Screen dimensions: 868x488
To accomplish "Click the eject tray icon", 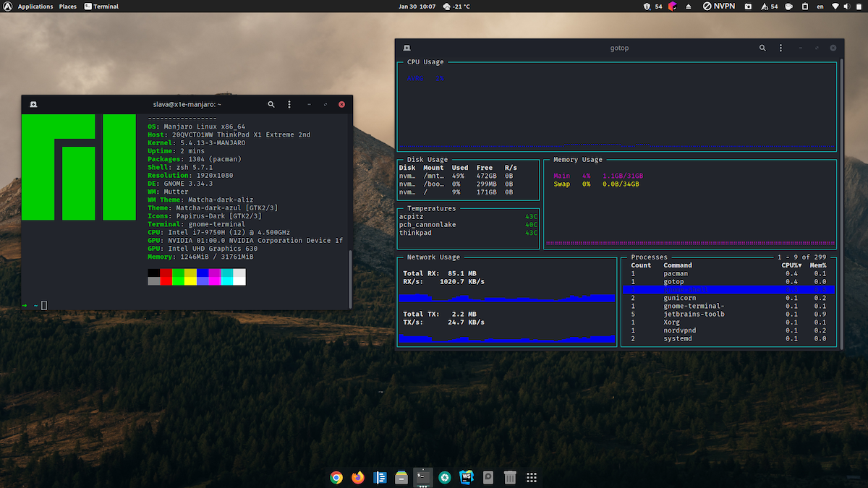I will (x=689, y=7).
